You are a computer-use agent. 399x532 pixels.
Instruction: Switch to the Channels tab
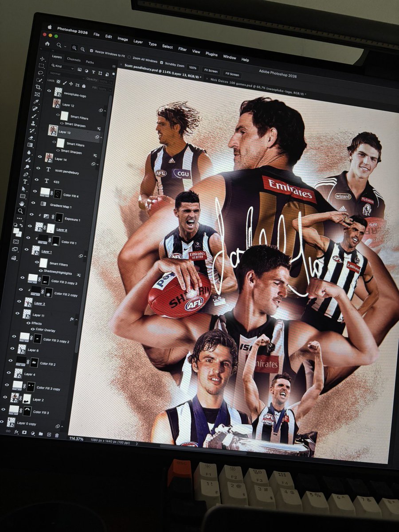74,59
